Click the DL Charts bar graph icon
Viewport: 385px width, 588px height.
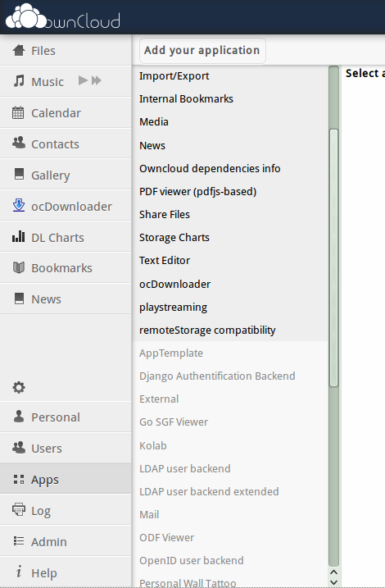point(18,237)
